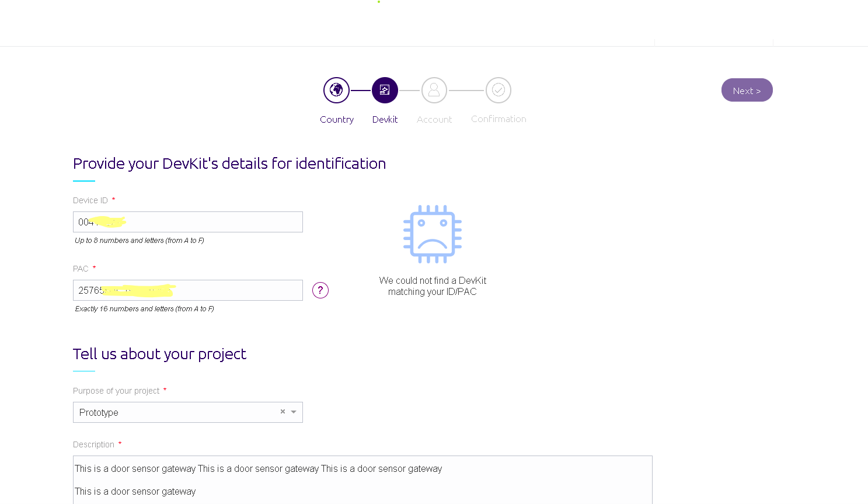The image size is (868, 504).
Task: Click the Confirmation checkmark step icon
Action: [499, 90]
